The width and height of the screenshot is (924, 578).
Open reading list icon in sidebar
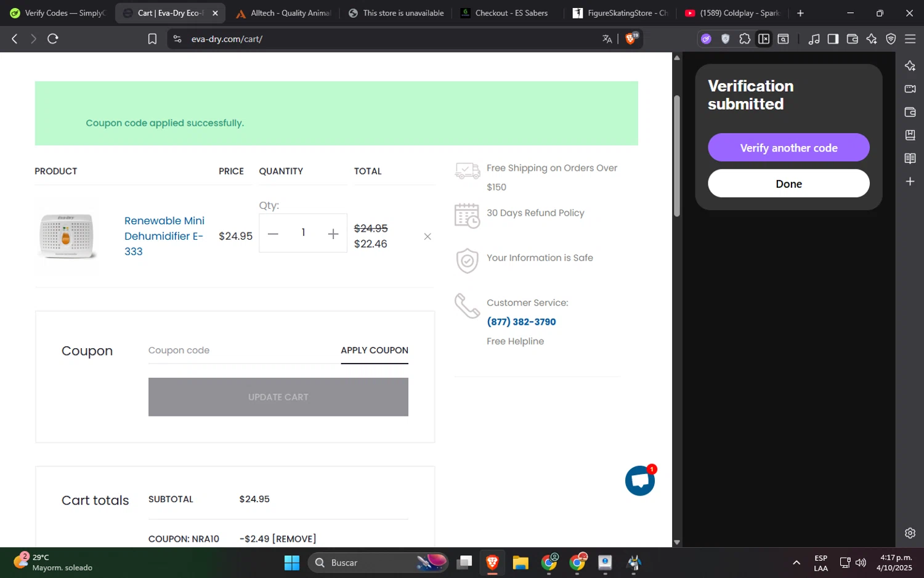tap(910, 158)
